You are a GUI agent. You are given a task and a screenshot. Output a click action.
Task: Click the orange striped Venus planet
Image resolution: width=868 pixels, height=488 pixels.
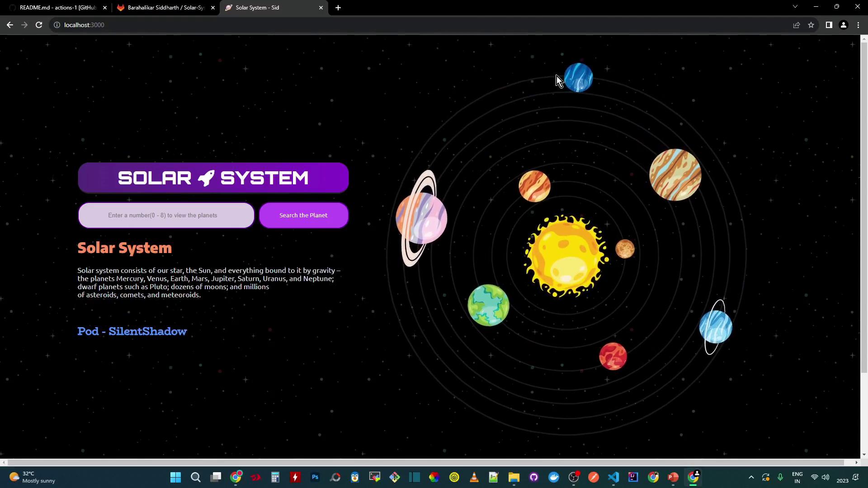[534, 186]
